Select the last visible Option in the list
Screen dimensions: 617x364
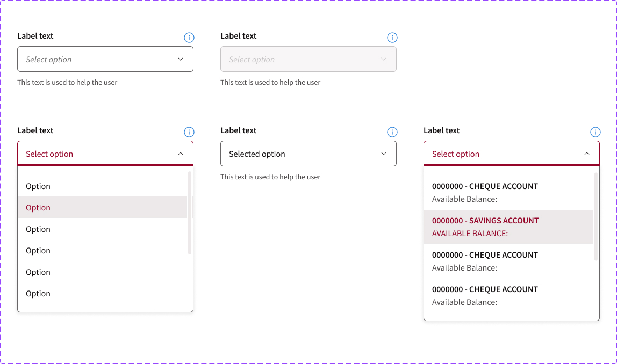[x=102, y=294]
